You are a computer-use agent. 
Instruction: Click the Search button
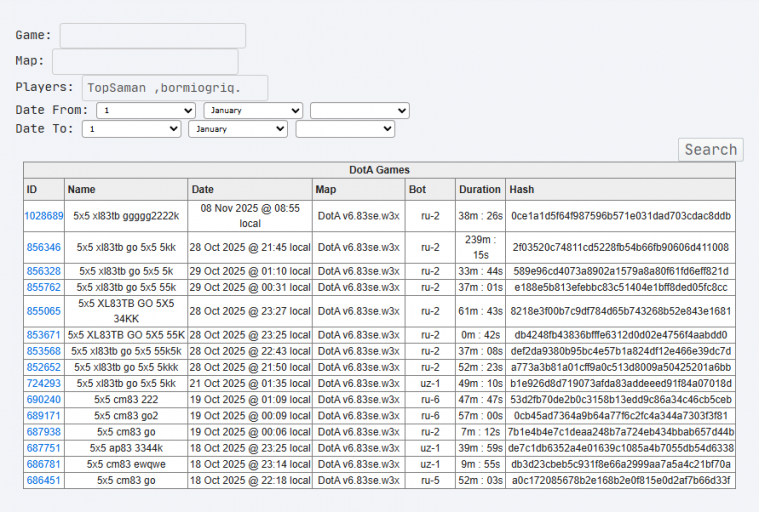click(x=711, y=150)
